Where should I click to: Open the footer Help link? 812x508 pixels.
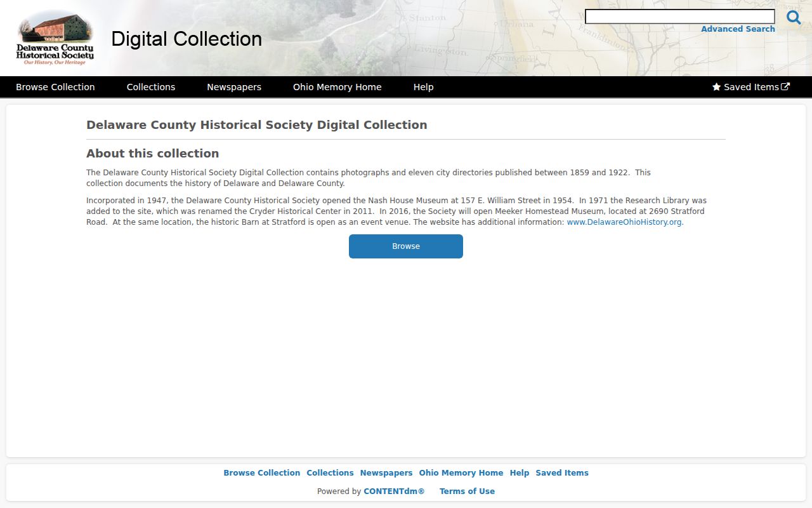(520, 473)
